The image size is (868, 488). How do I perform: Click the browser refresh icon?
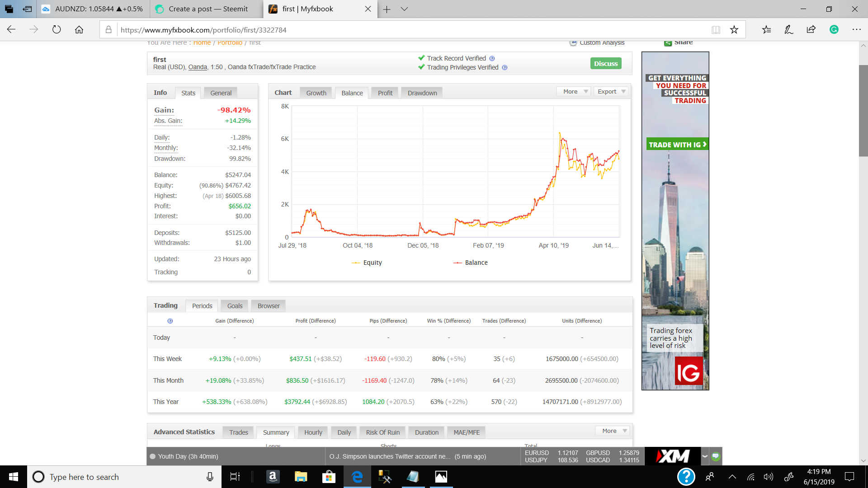coord(57,30)
